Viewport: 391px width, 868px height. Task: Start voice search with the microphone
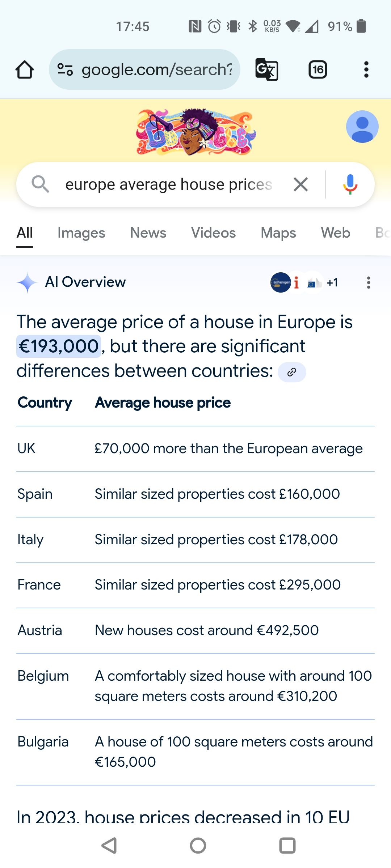350,184
